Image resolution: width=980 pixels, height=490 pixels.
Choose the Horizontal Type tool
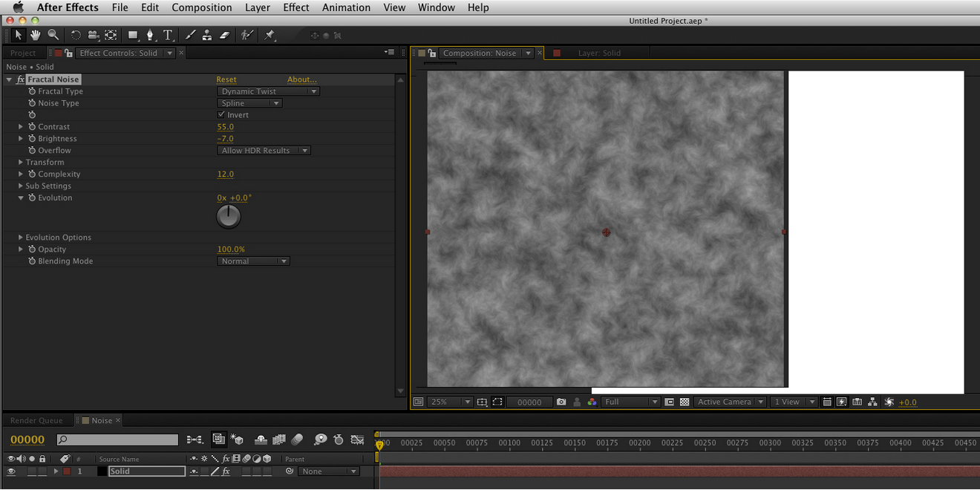(168, 35)
